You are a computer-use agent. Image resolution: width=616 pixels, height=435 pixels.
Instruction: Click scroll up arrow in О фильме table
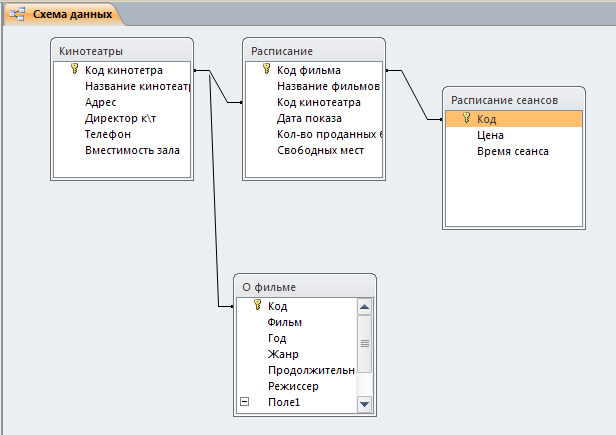pyautogui.click(x=364, y=307)
